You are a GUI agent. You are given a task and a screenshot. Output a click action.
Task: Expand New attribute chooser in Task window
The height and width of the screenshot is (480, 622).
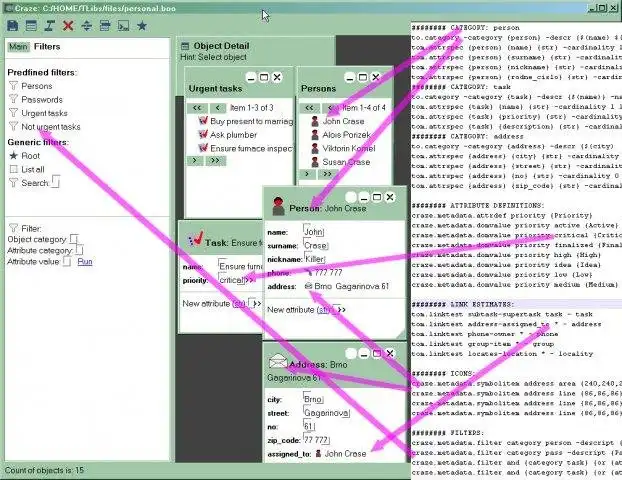click(257, 303)
